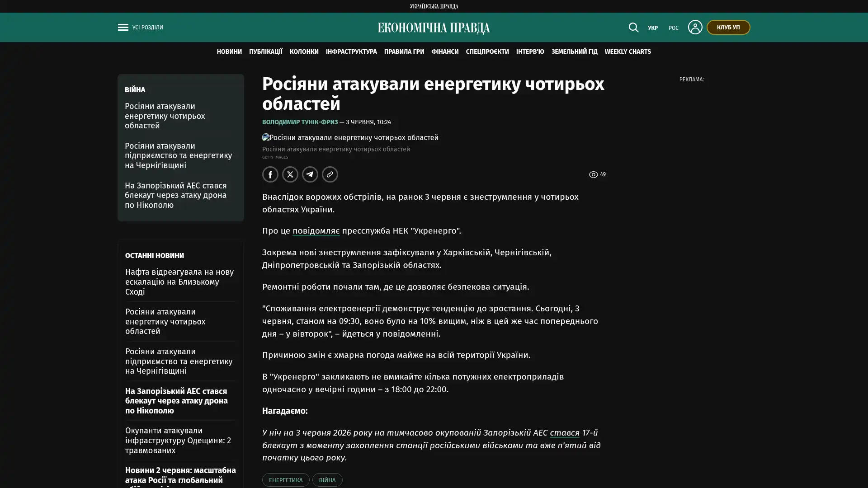
Task: Open Війна item about чотирьох областей
Action: [x=165, y=116]
